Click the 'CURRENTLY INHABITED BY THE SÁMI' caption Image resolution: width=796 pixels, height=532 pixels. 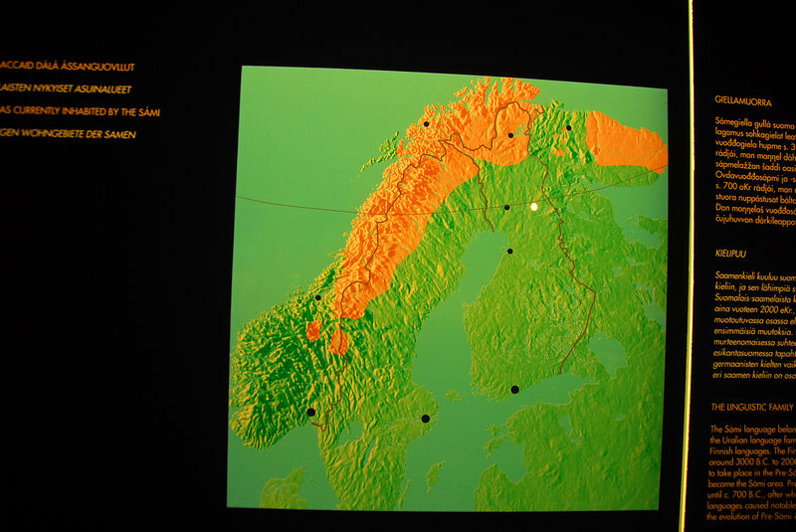[x=82, y=111]
